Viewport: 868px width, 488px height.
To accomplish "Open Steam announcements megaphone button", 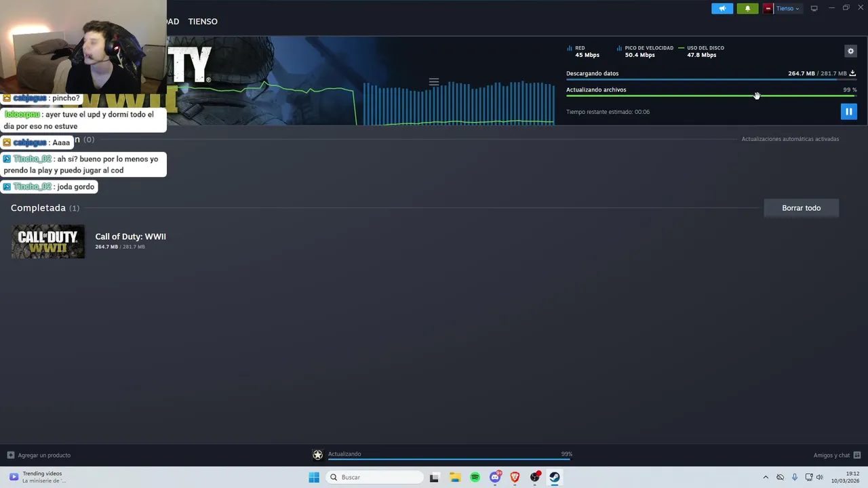I will click(722, 8).
